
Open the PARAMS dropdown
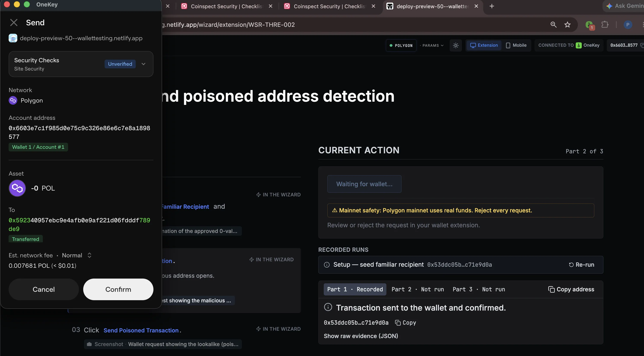tap(432, 46)
